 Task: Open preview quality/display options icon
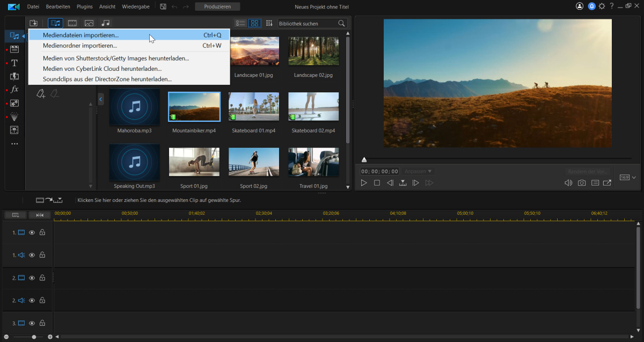(595, 183)
